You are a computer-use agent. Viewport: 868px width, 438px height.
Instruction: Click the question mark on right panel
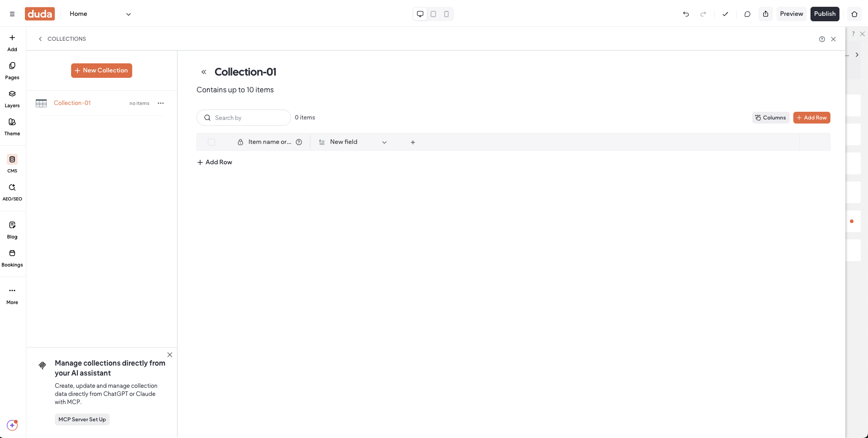(x=853, y=34)
